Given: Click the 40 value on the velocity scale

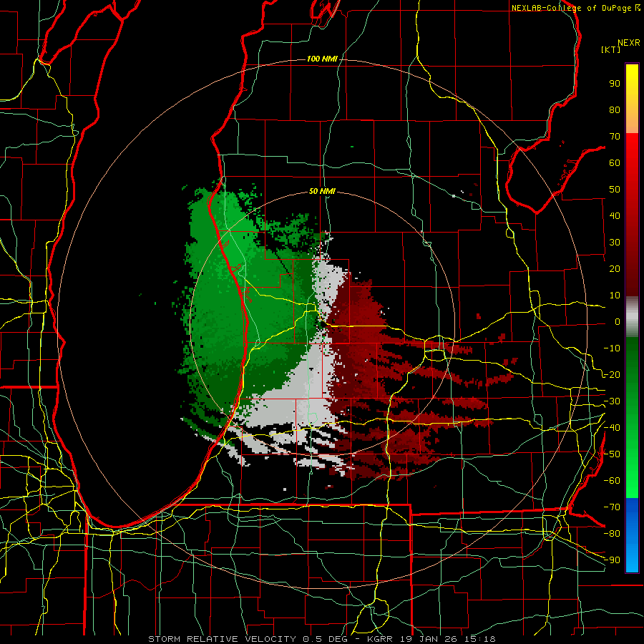Looking at the screenshot, I should coord(615,216).
